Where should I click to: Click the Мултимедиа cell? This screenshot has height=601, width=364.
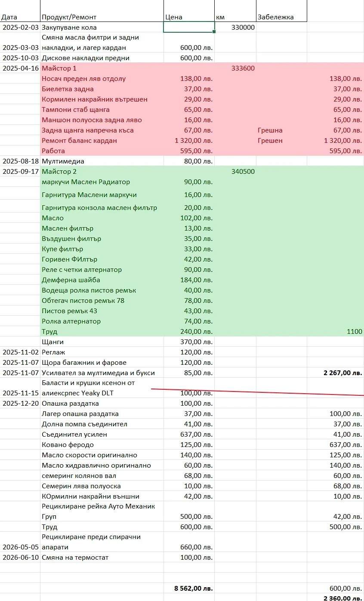[x=102, y=161]
